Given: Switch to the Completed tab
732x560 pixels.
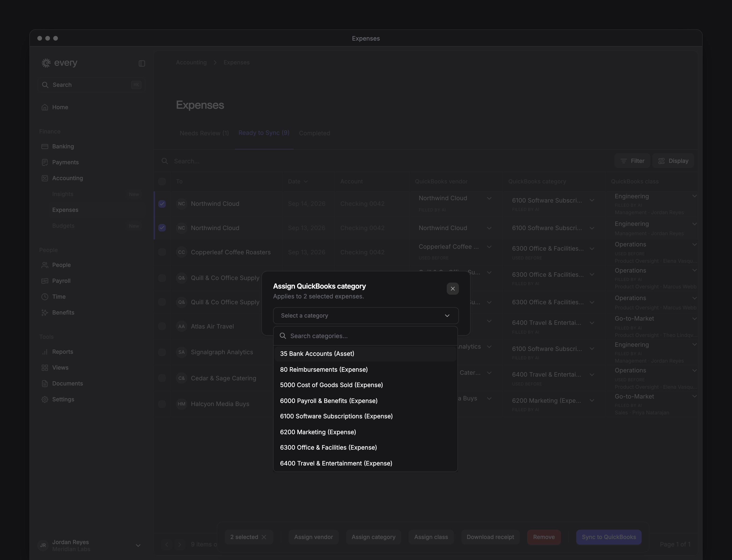Looking at the screenshot, I should click(314, 133).
